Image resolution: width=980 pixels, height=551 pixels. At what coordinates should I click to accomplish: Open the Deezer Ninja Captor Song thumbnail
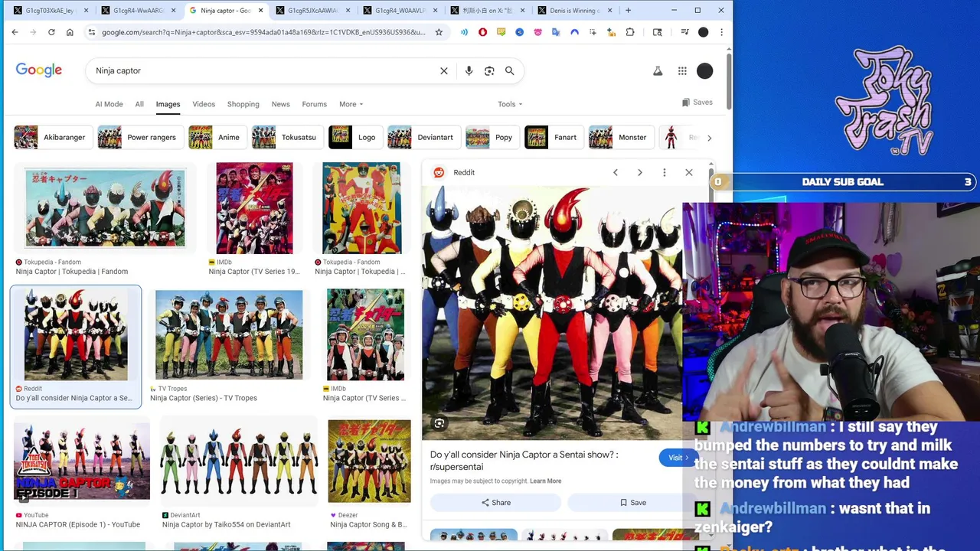(x=369, y=461)
